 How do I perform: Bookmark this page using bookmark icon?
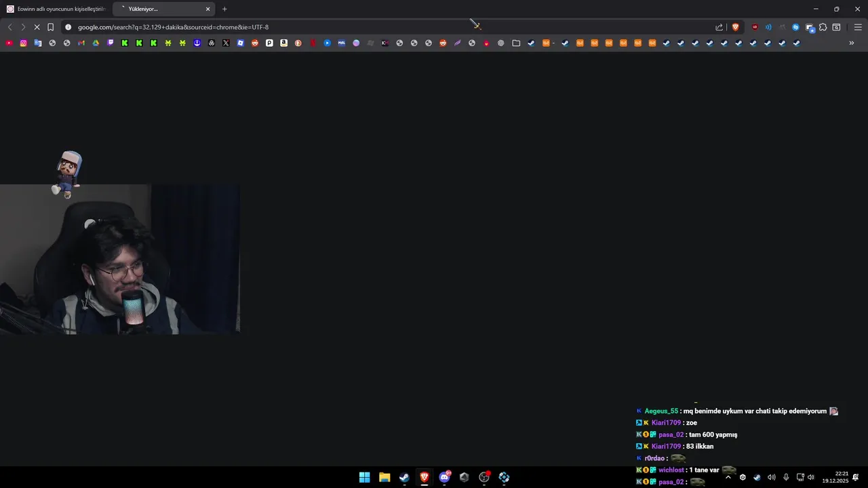click(50, 27)
